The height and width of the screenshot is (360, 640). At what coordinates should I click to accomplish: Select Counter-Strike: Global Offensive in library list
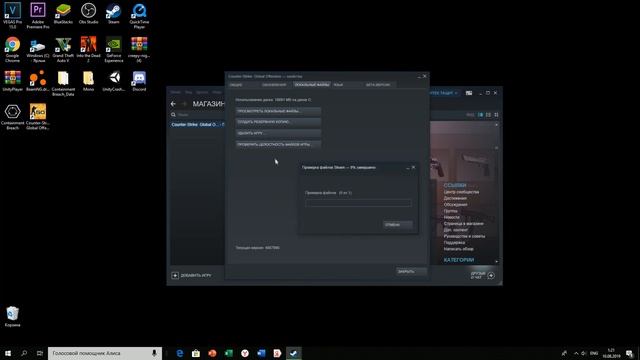point(198,124)
